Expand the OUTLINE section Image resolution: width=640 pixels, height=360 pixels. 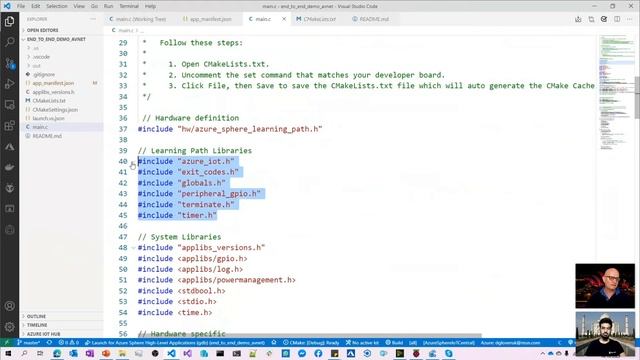point(36,316)
